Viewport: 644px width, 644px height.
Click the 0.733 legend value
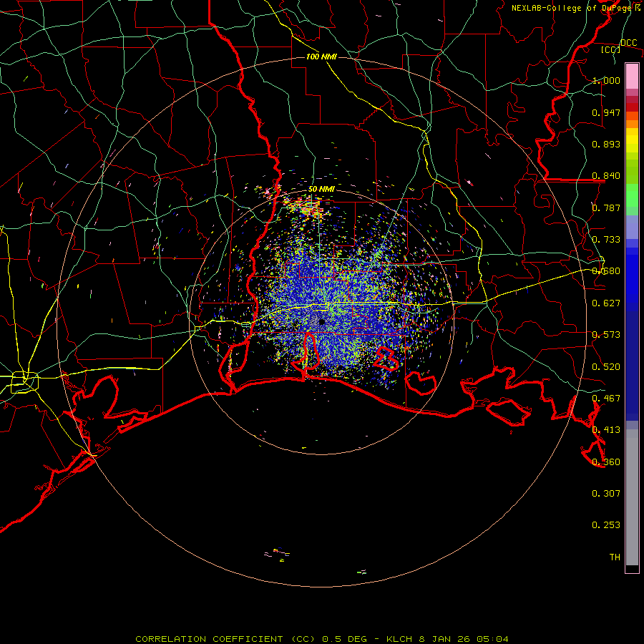606,240
